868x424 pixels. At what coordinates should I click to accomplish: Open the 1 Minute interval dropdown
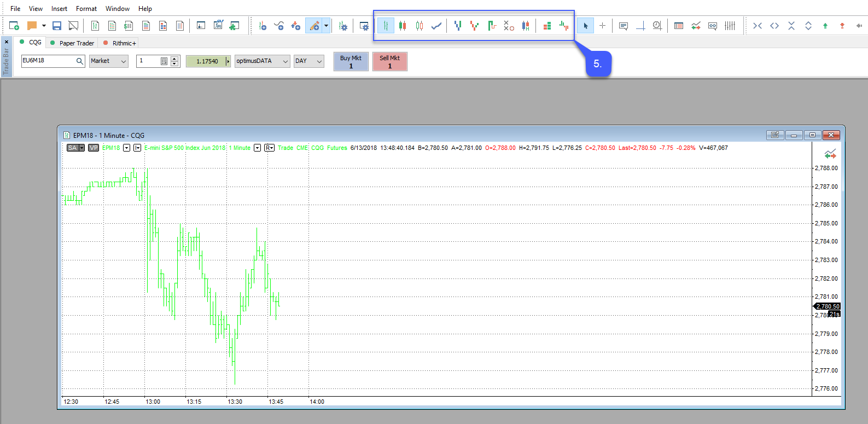[x=257, y=148]
